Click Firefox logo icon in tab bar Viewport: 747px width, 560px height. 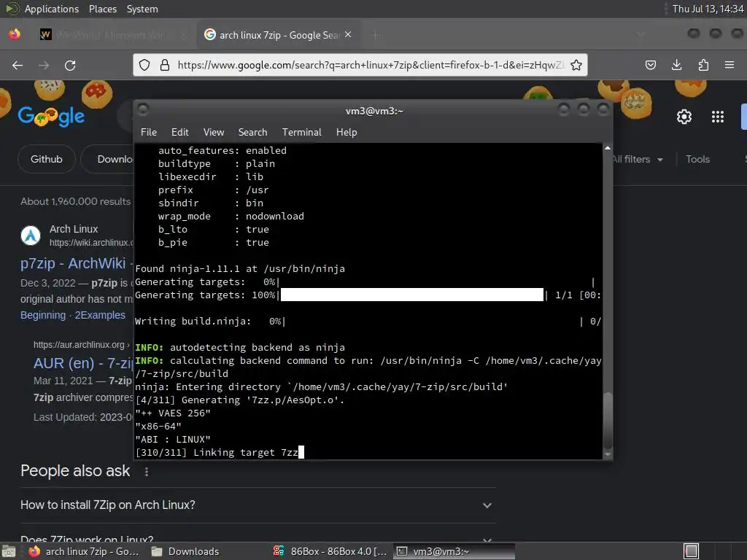pyautogui.click(x=15, y=34)
